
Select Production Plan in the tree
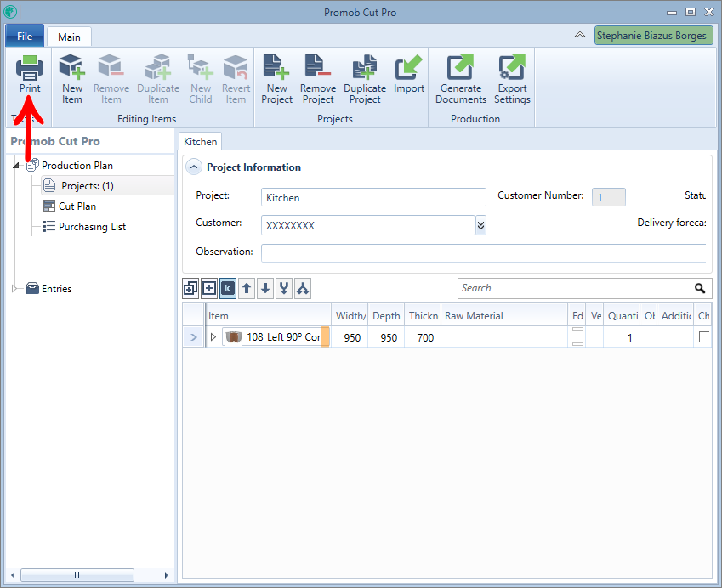tap(77, 165)
